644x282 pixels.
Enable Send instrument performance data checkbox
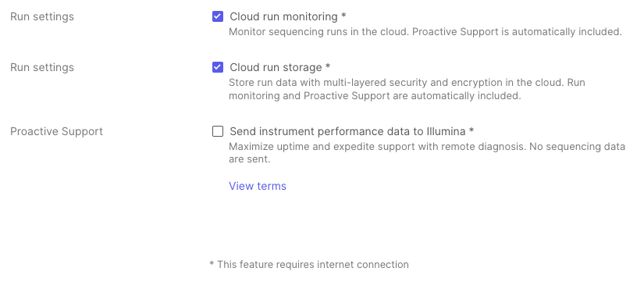218,131
